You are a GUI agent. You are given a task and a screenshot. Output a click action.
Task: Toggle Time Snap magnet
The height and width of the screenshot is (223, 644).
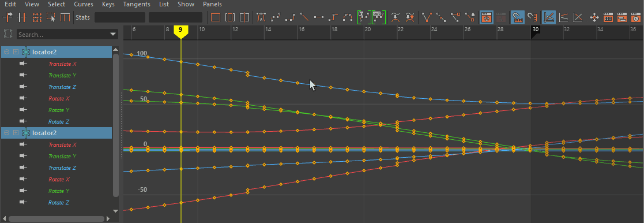coord(518,17)
